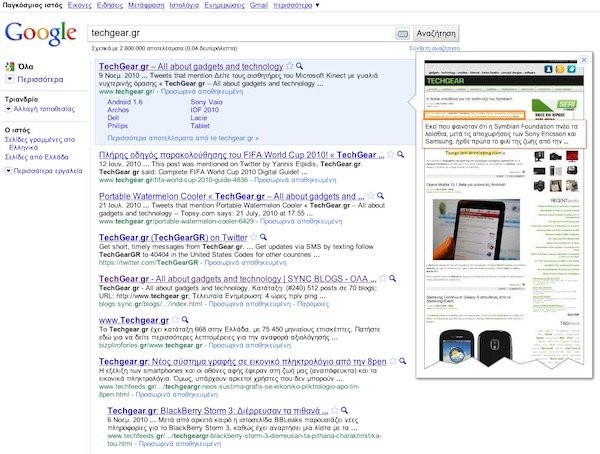This screenshot has height=454, width=600.
Task: Open Ιστολόγια in the top navigation
Action: 184,5
